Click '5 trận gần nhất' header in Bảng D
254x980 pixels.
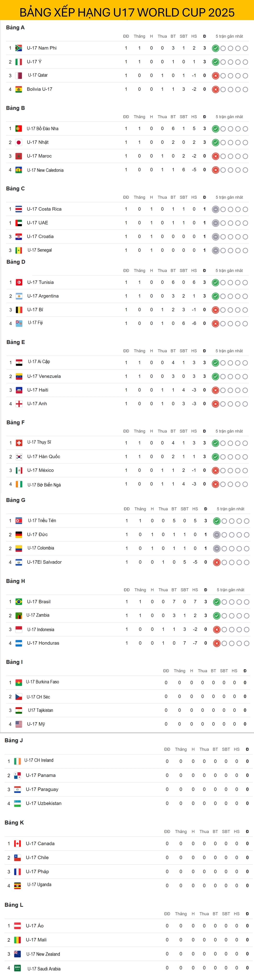229,271
